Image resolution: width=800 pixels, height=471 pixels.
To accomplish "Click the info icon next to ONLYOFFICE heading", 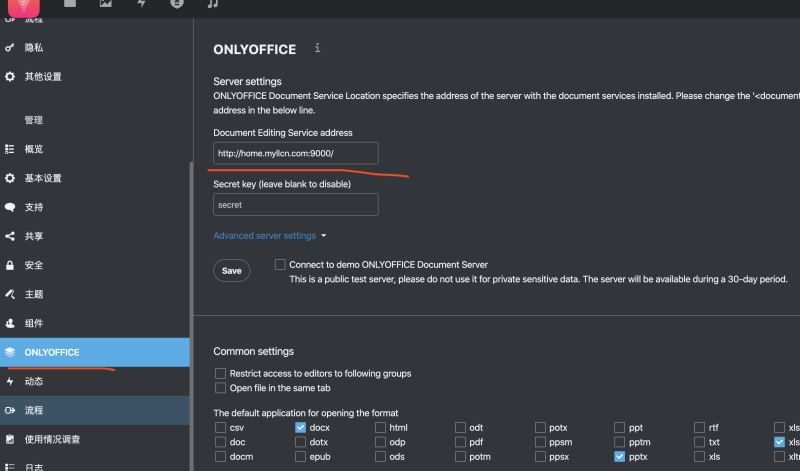I will (317, 48).
